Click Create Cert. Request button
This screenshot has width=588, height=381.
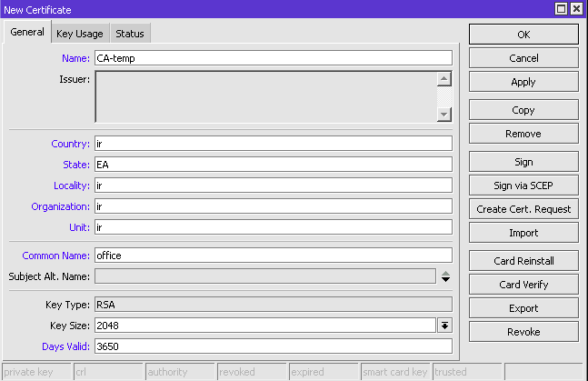[523, 209]
